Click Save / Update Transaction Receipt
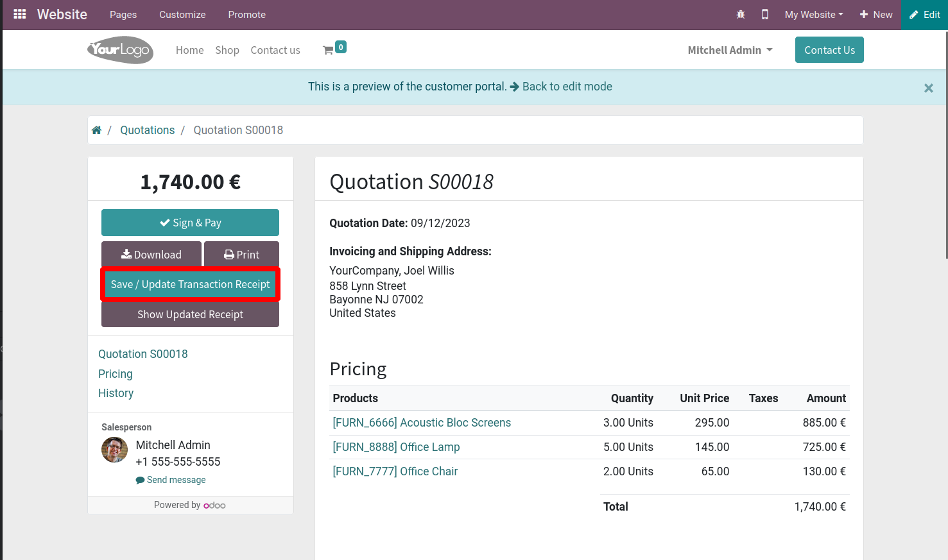 point(190,284)
